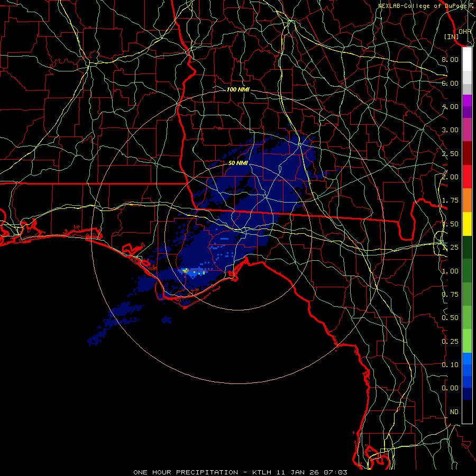Select the 0.75 legend value
The image size is (476, 476).
[x=450, y=295]
